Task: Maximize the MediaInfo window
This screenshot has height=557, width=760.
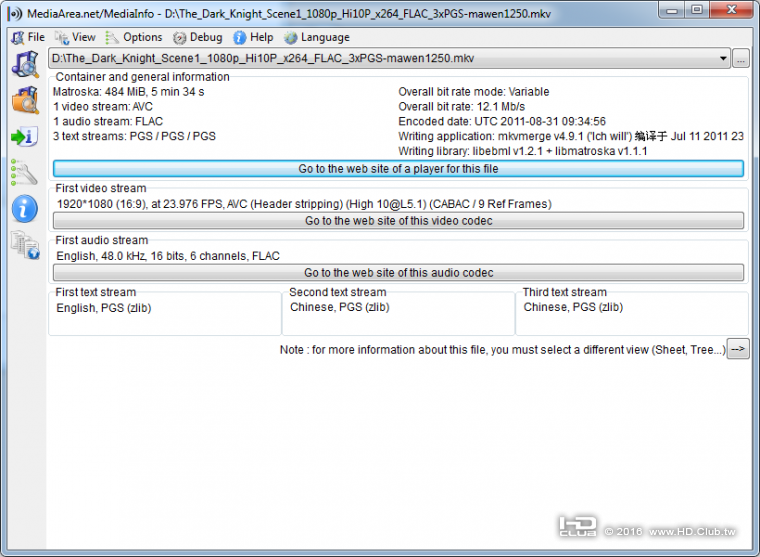Action: [697, 10]
